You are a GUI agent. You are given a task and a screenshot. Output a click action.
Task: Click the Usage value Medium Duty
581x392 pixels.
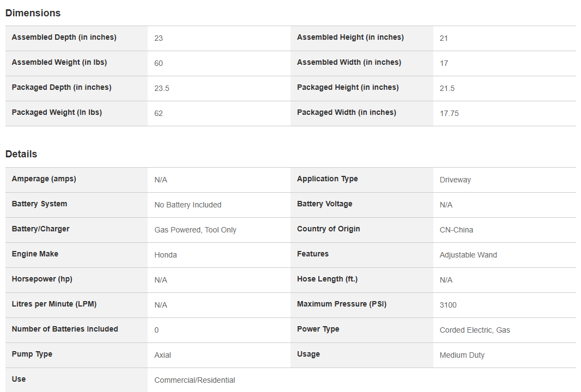pos(462,355)
